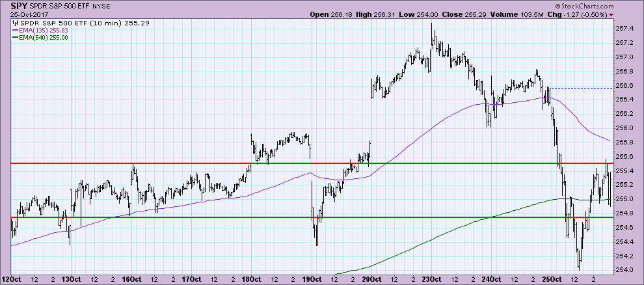Click the 17Oct date label
This screenshot has height=285, width=644.
click(x=191, y=280)
